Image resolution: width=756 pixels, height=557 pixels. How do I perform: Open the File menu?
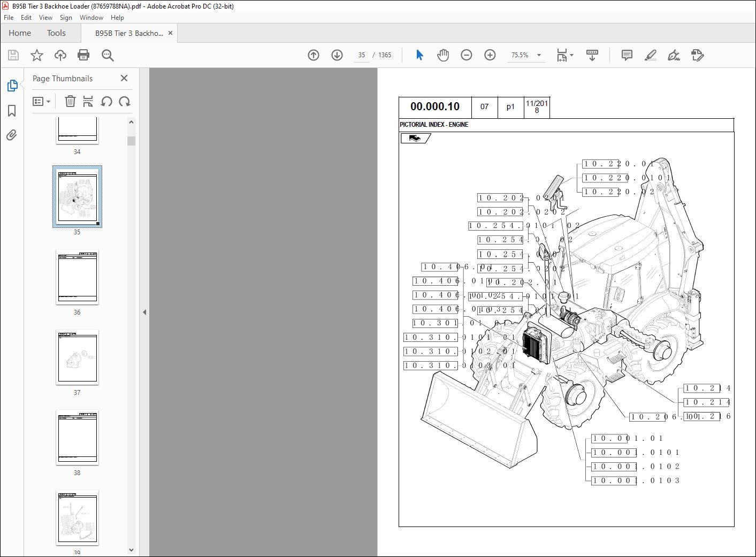pos(9,18)
